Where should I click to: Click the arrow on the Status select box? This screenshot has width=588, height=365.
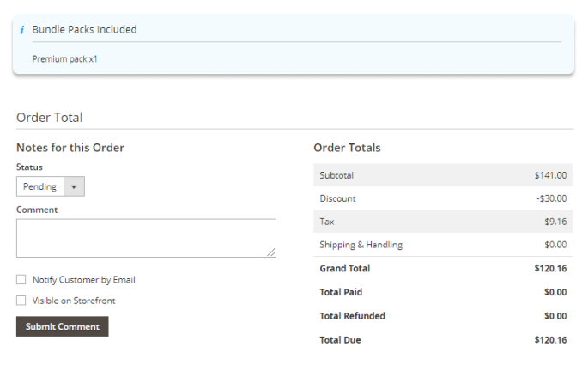click(x=74, y=186)
